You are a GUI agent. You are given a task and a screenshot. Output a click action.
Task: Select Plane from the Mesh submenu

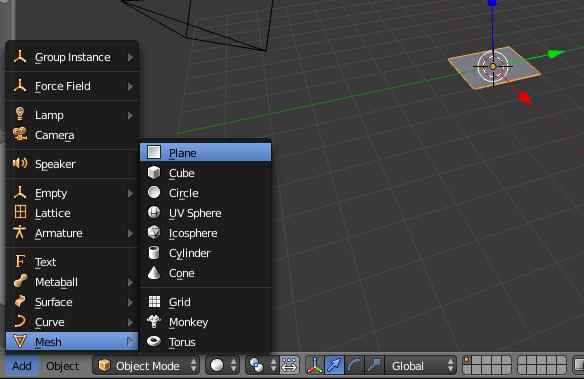click(x=206, y=153)
